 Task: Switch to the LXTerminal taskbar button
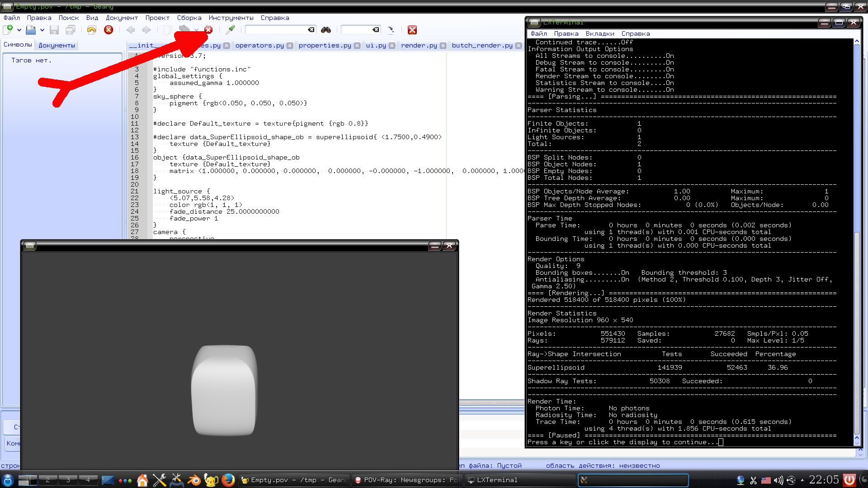(x=496, y=480)
